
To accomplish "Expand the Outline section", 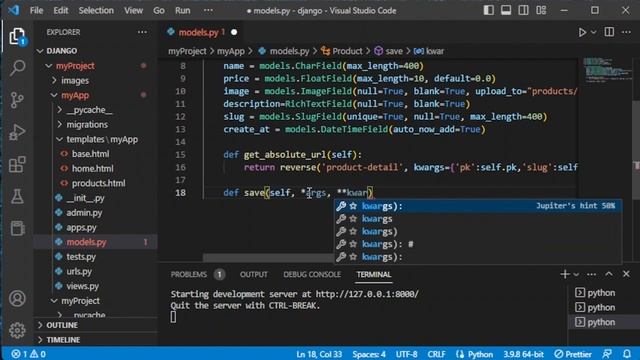I will (62, 325).
